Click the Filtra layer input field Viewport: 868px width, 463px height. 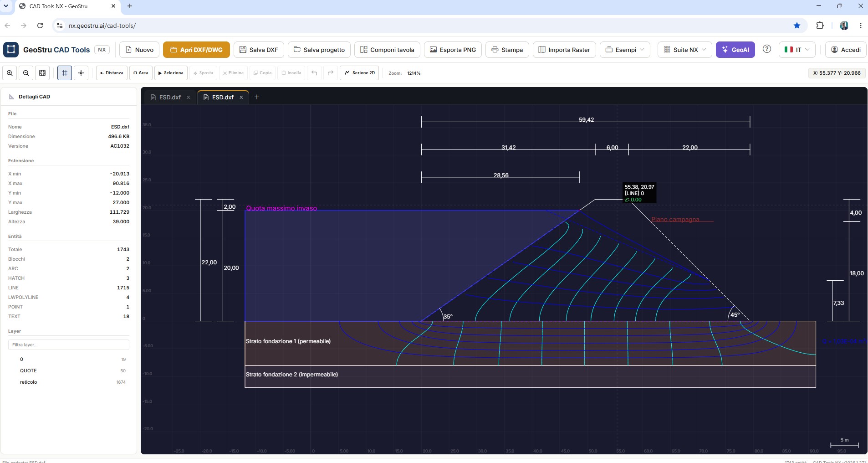point(69,345)
